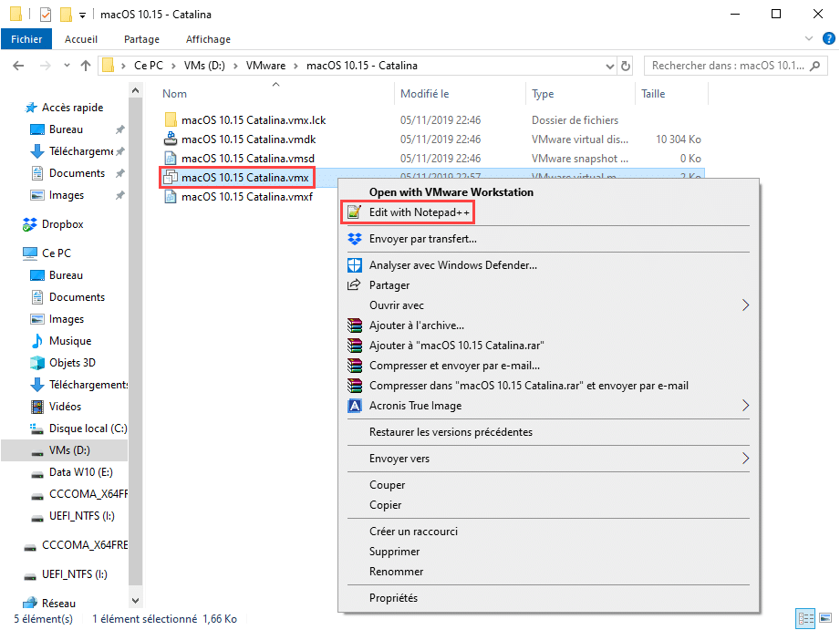Open Propriétés from the context menu
Screen dimensions: 840x630
click(393, 598)
